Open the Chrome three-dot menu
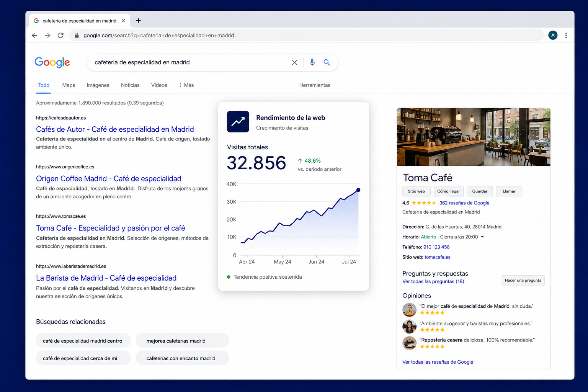This screenshot has height=392, width=588. [x=566, y=35]
